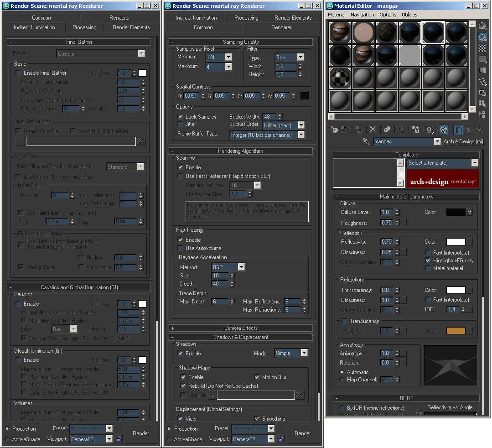Click Final Gather Map browse … button

tap(20, 141)
